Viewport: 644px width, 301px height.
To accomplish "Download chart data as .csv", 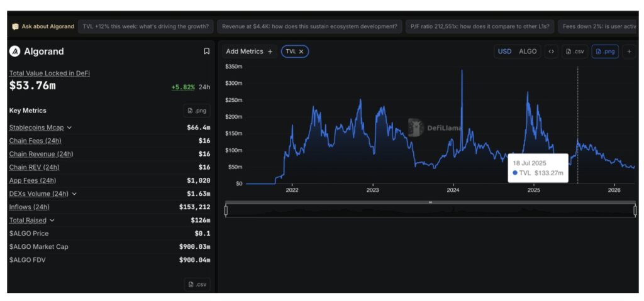I will (x=574, y=52).
